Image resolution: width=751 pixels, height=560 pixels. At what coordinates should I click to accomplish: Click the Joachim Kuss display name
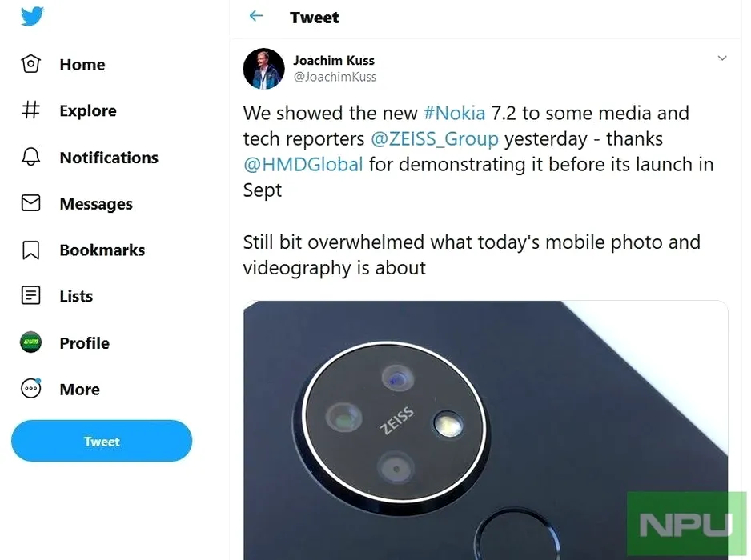coord(334,61)
